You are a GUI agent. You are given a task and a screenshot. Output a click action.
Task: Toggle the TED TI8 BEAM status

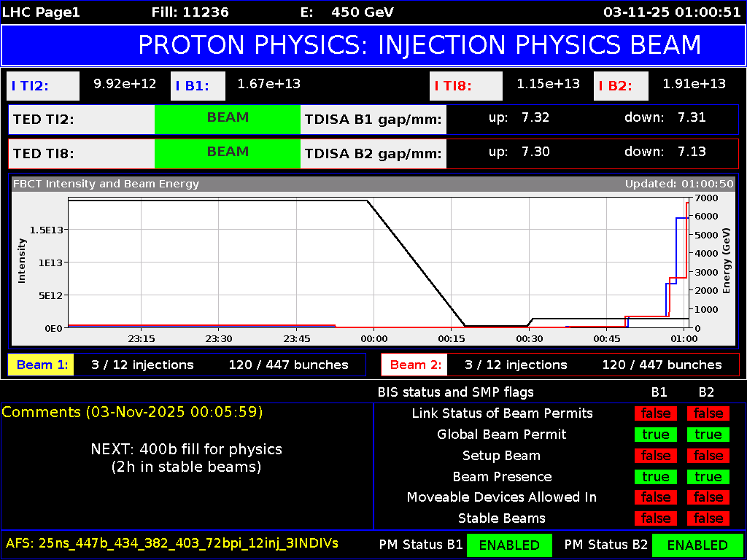228,153
